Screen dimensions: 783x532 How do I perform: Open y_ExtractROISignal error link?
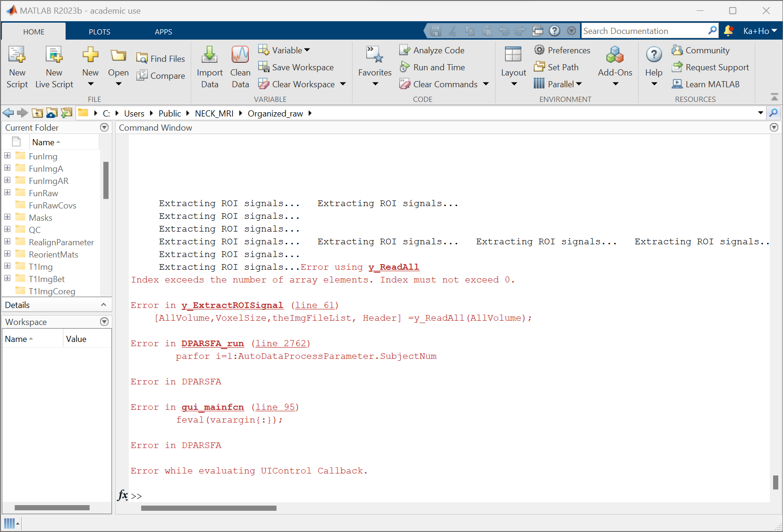tap(232, 305)
